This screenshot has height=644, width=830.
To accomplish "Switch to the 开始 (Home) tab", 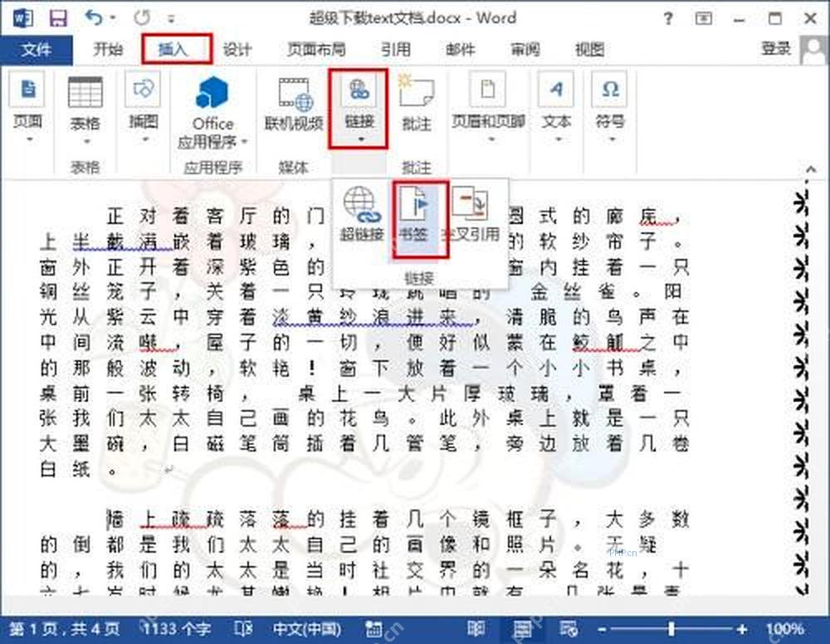I will point(108,50).
